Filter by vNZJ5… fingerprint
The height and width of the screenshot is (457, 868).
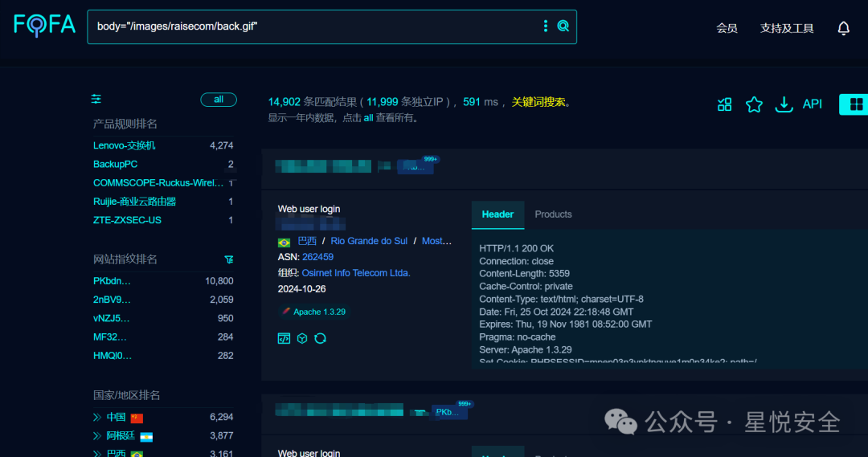111,319
